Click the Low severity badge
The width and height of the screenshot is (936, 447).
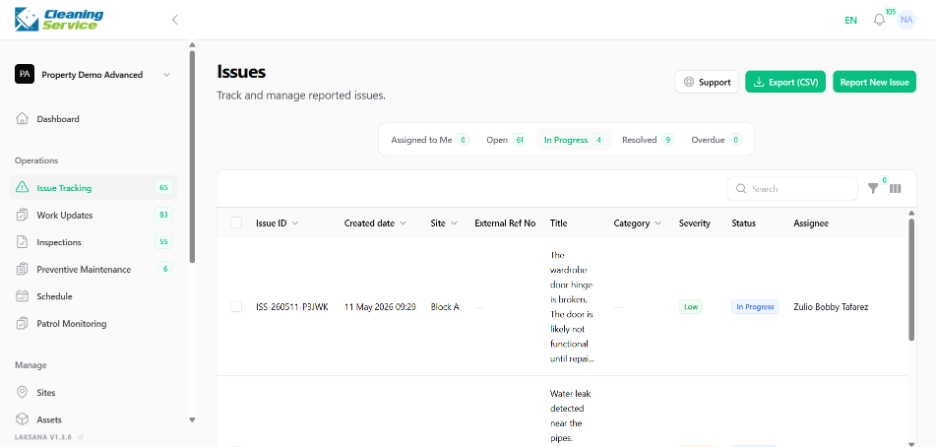coord(691,307)
